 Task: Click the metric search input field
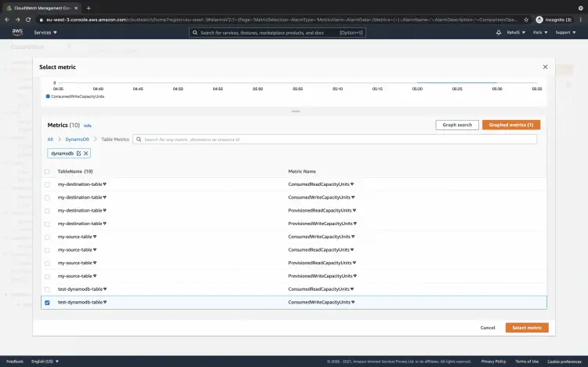(x=335, y=140)
